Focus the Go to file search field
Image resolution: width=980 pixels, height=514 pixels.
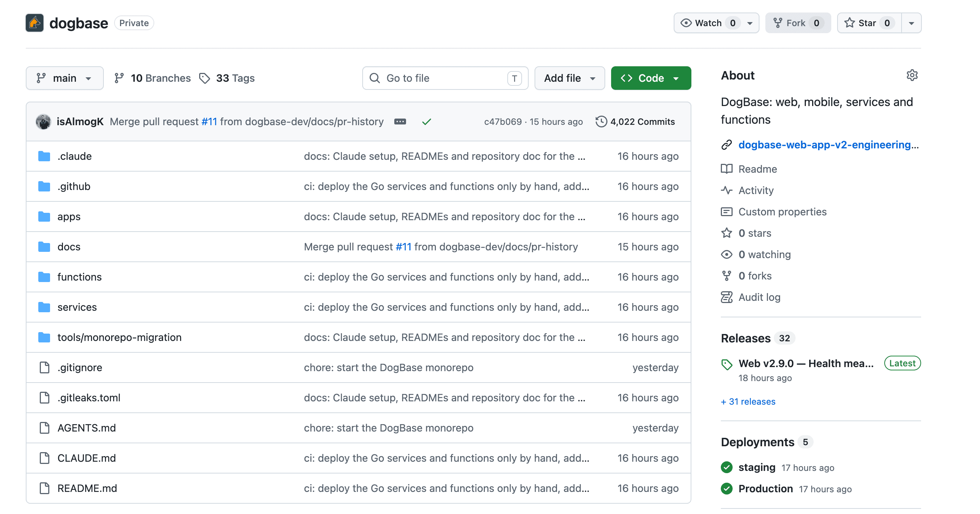coord(445,78)
